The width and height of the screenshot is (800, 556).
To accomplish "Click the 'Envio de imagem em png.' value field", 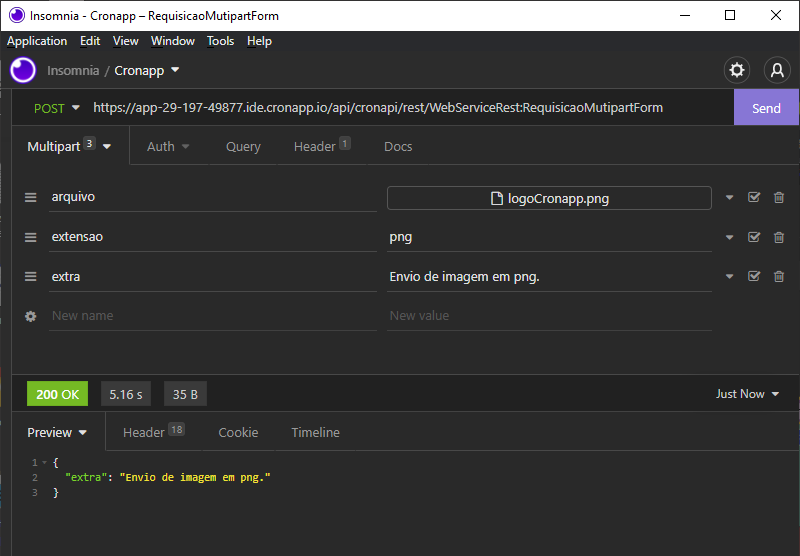I will [549, 276].
